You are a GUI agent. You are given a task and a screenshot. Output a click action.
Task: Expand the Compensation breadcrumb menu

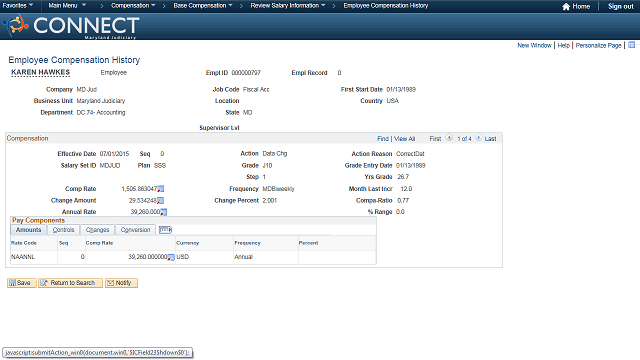point(133,6)
